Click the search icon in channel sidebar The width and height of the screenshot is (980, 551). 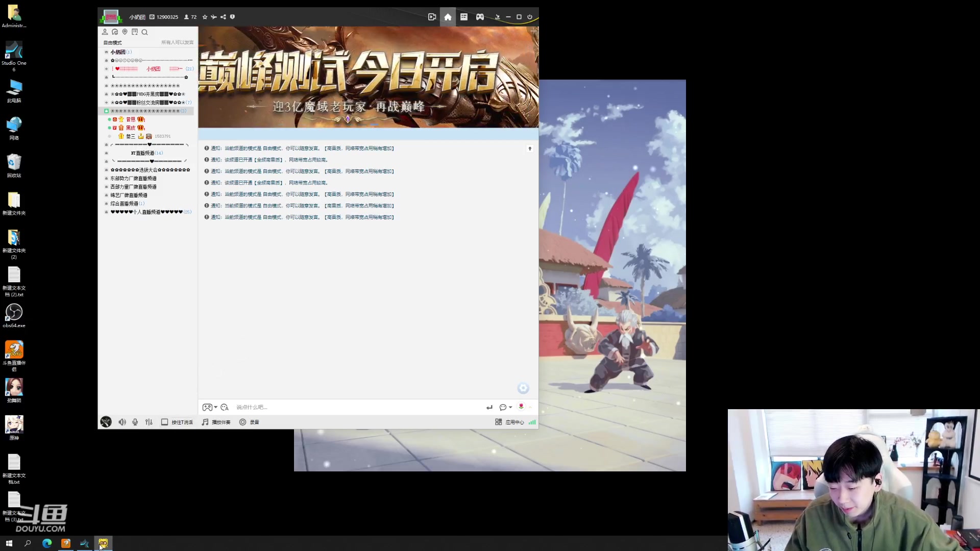[x=144, y=32]
